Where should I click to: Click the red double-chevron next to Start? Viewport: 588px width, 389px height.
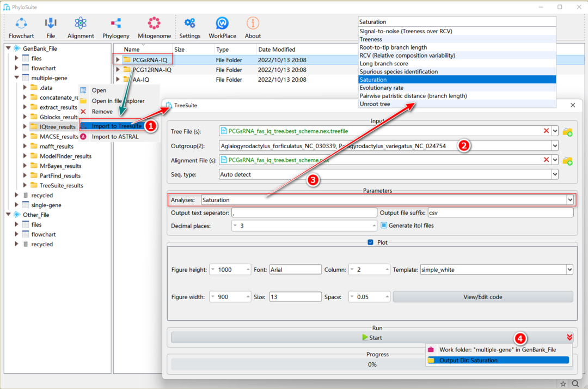click(x=569, y=338)
